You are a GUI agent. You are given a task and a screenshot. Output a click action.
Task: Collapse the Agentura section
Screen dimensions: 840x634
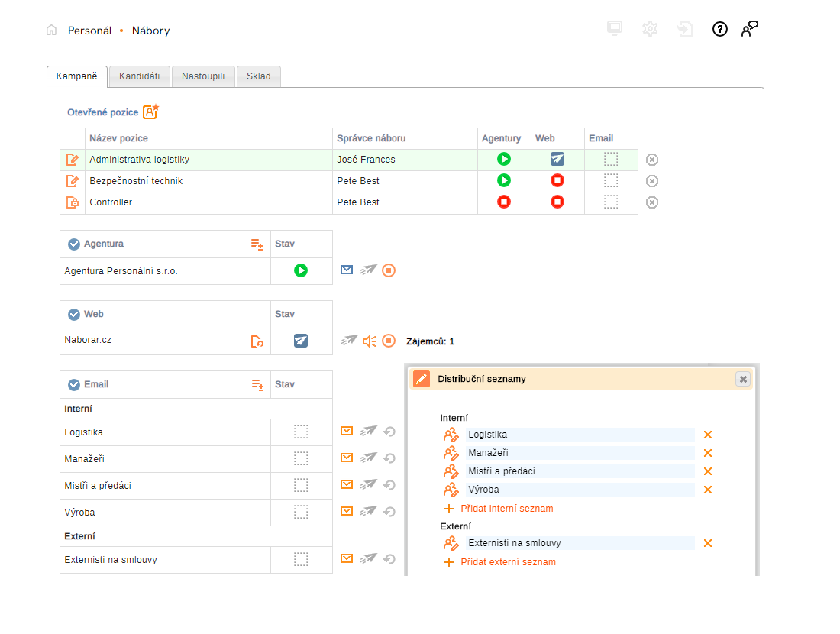coord(74,244)
